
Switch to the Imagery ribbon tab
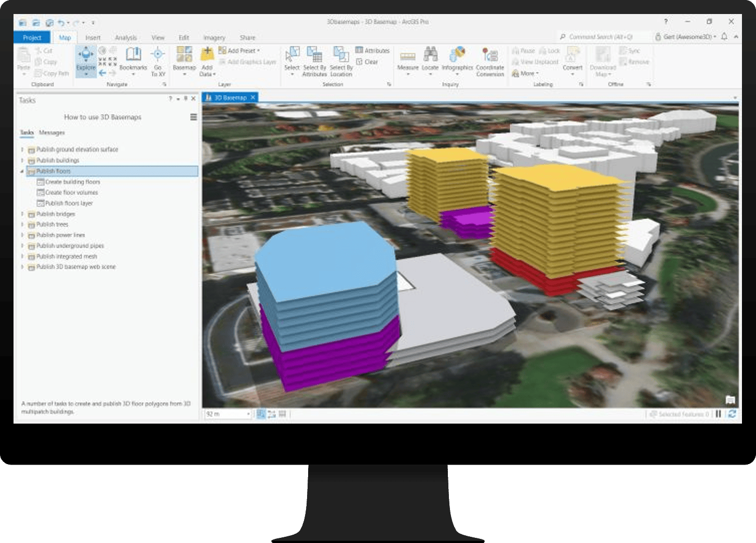point(215,37)
